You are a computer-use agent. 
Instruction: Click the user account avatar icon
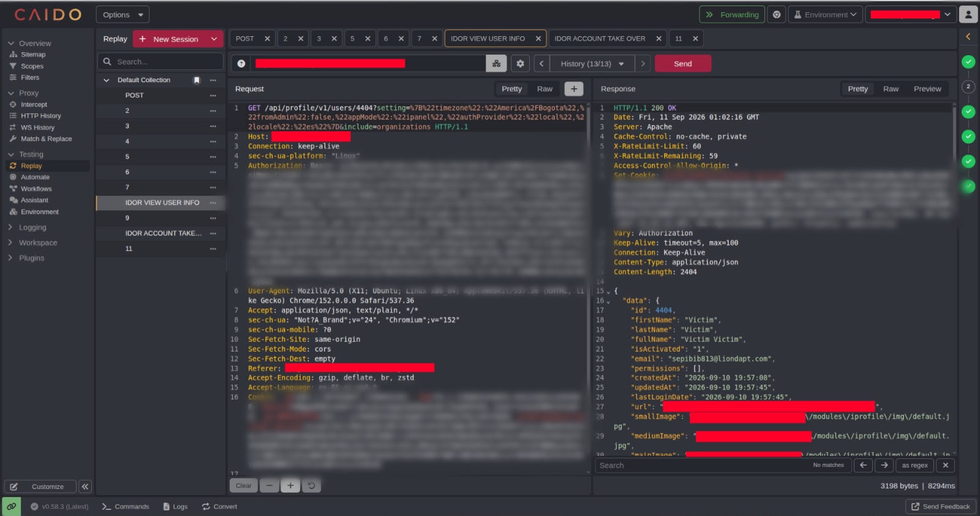968,14
